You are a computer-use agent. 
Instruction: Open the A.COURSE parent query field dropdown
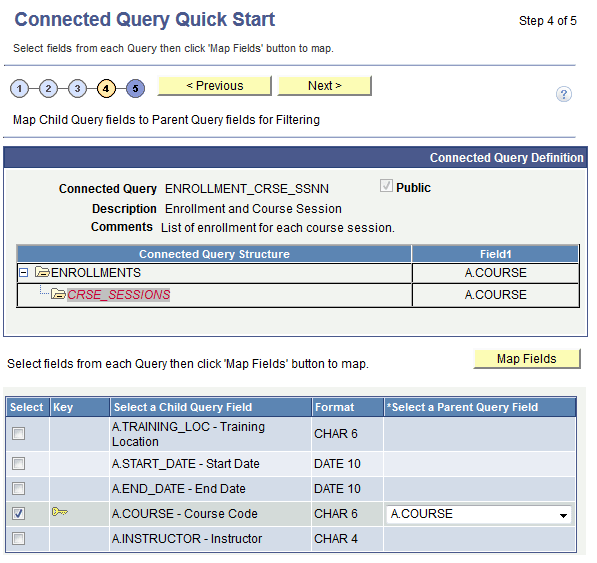click(x=479, y=514)
